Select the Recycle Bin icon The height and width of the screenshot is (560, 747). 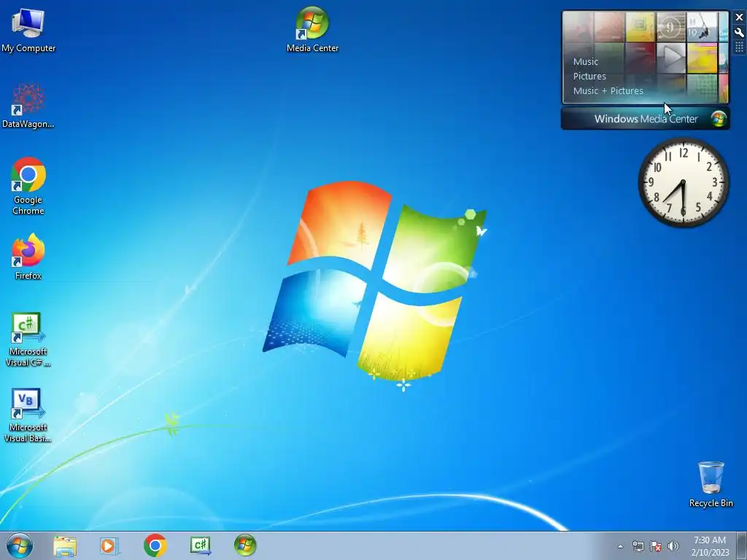tap(711, 484)
